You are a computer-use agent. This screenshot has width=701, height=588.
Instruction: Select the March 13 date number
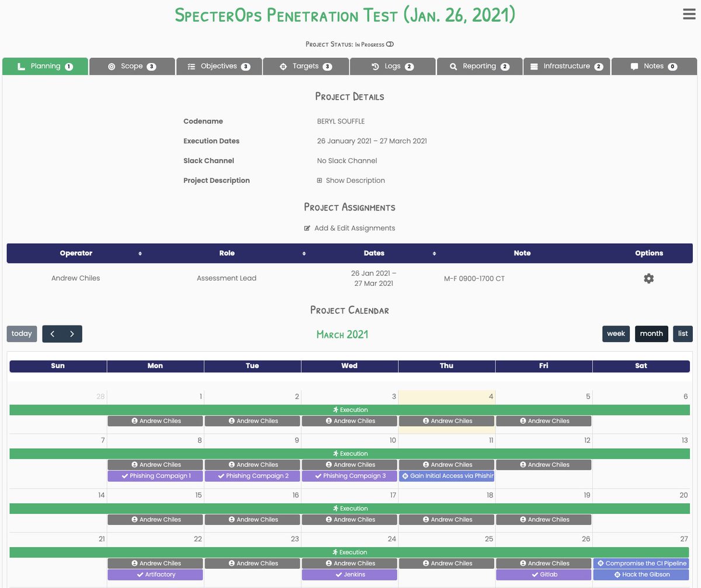point(685,440)
